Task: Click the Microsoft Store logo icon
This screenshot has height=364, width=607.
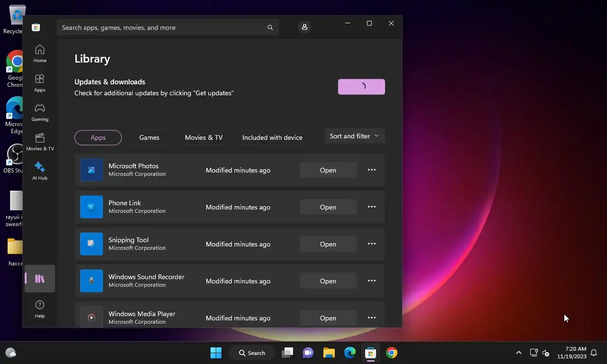Action: tap(36, 27)
